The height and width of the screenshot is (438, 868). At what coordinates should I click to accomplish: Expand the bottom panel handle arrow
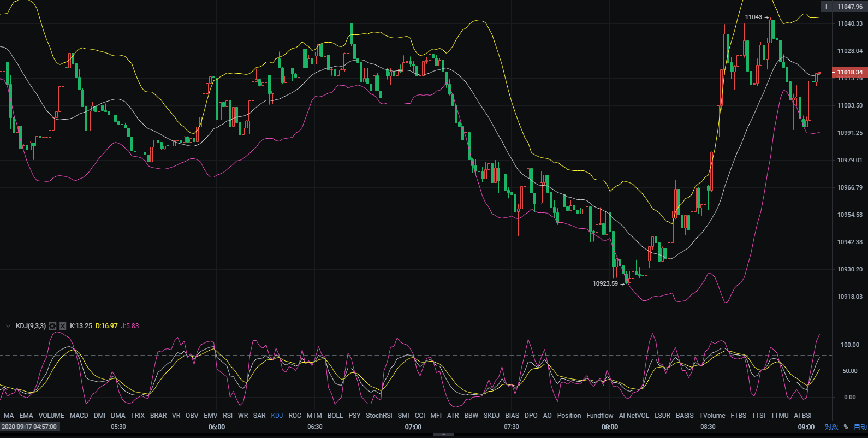tap(444, 435)
